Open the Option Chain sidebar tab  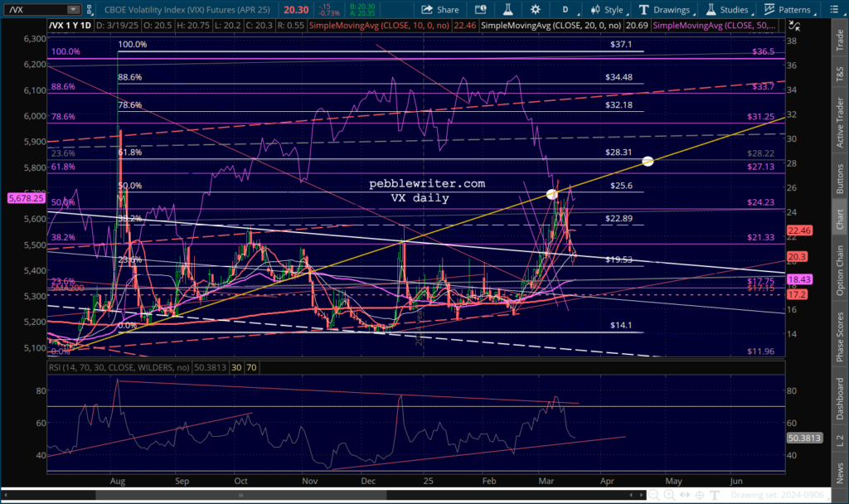tap(840, 269)
